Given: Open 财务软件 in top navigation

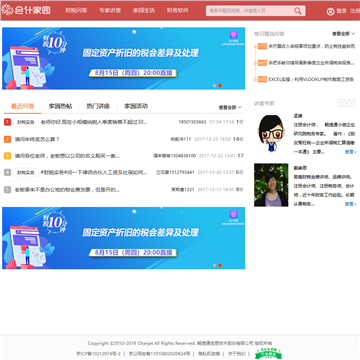Looking at the screenshot, I should 178,10.
